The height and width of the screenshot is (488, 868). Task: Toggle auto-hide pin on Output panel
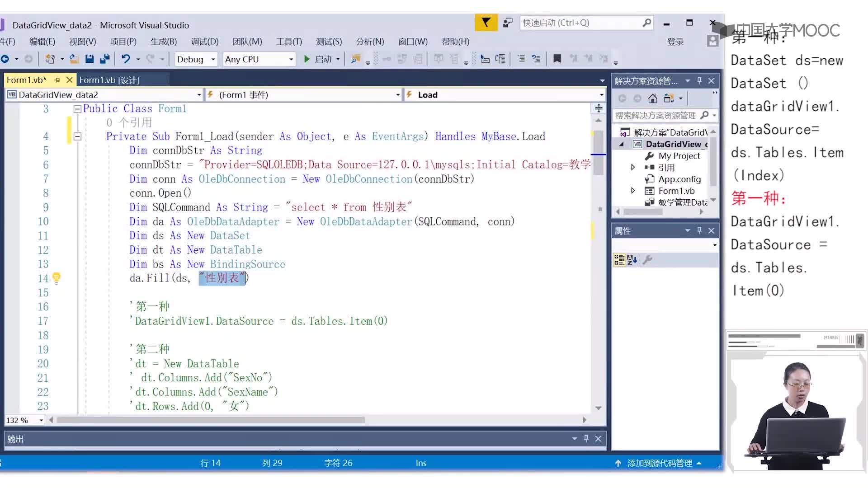pos(586,438)
